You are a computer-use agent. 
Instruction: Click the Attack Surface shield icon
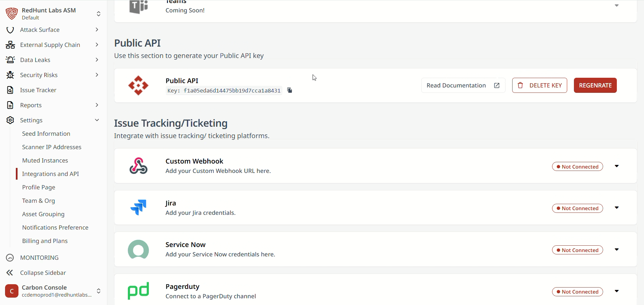(10, 30)
